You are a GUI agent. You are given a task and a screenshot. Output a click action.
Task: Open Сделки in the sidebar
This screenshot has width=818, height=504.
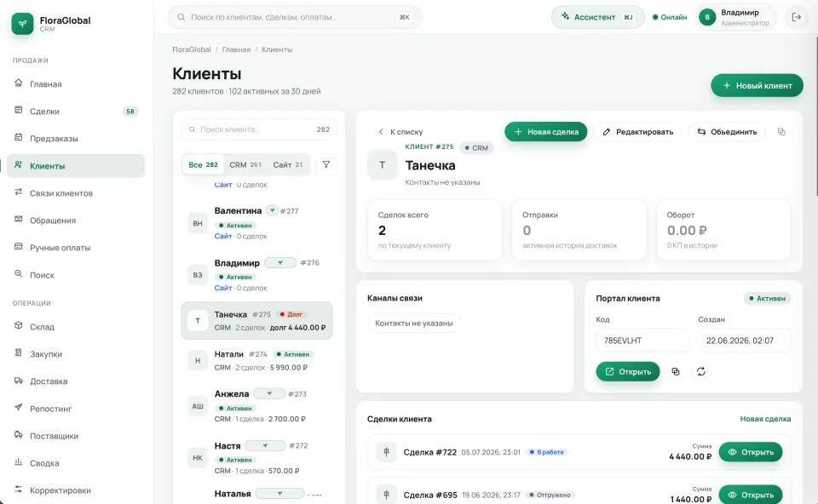76,111
